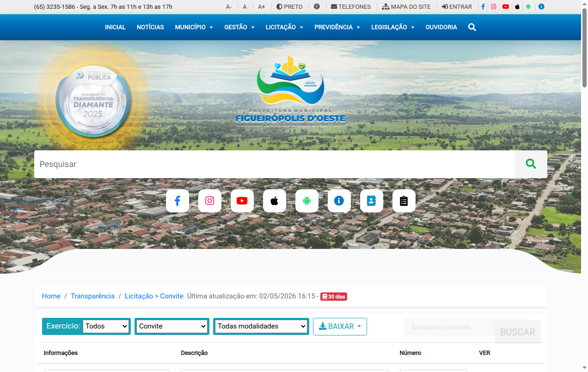Click the blue info icon in the top utility bar
The width and height of the screenshot is (588, 372).
click(541, 7)
